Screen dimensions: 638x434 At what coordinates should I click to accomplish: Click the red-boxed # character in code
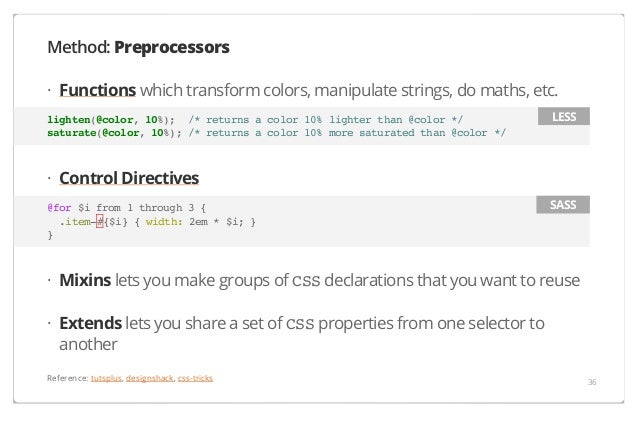(100, 222)
